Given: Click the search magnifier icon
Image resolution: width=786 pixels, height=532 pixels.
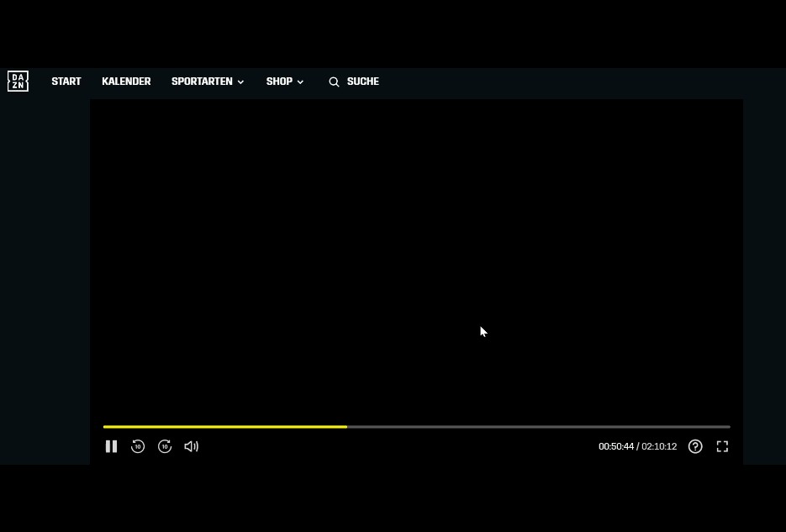Looking at the screenshot, I should (x=334, y=82).
